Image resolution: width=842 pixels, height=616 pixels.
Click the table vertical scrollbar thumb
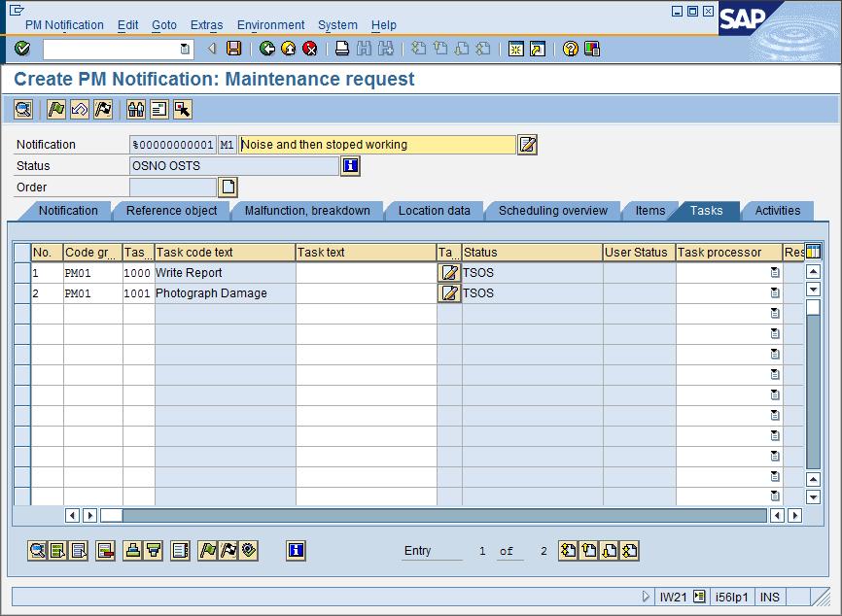813,307
